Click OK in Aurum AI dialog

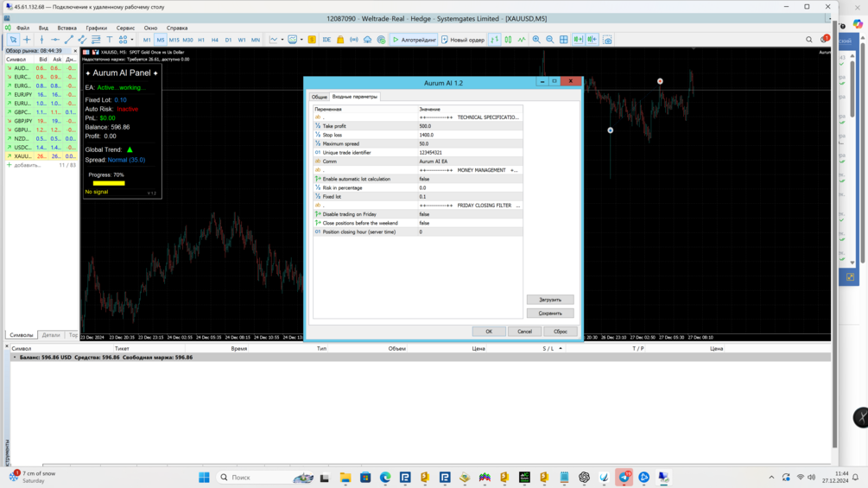489,332
